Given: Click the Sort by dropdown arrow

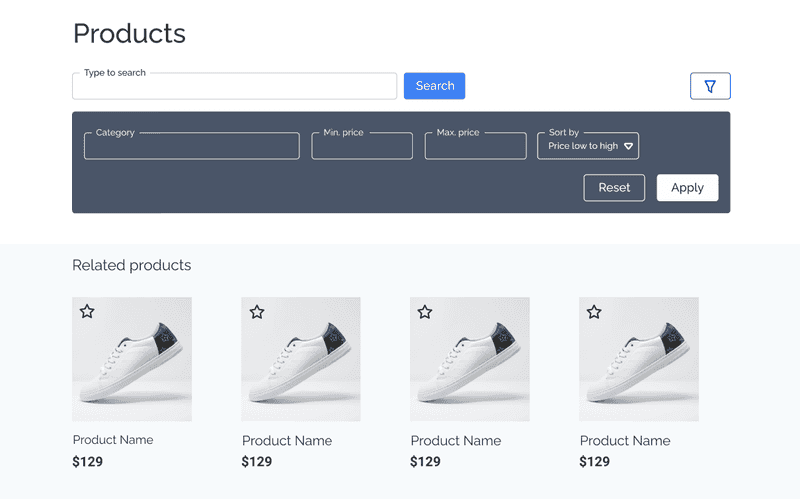Looking at the screenshot, I should coord(628,146).
